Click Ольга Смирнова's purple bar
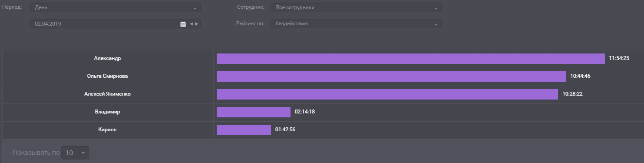 coord(391,77)
